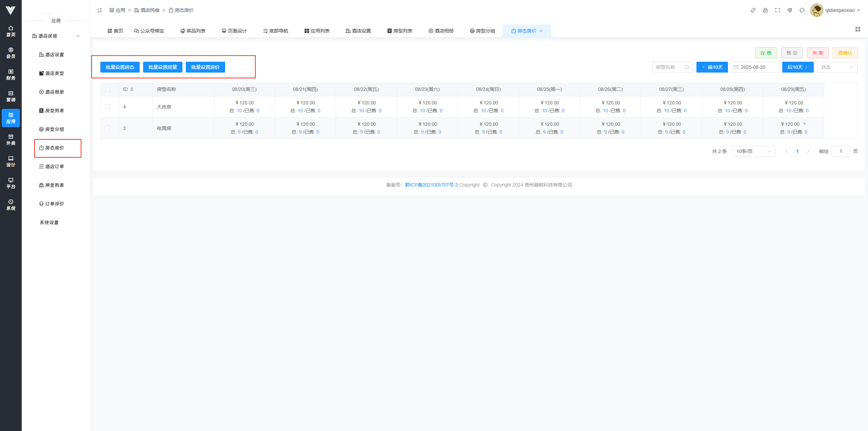Switch to the 房型列表 tab
Viewport: 868px width, 431px height.
point(400,31)
